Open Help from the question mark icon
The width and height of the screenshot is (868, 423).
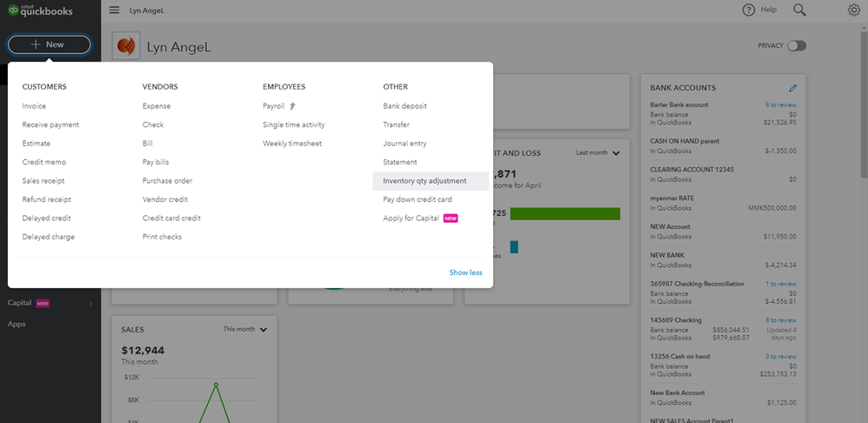(749, 10)
